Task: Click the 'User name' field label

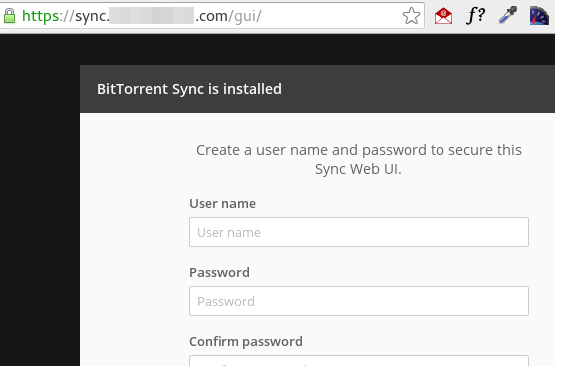Action: pos(222,204)
